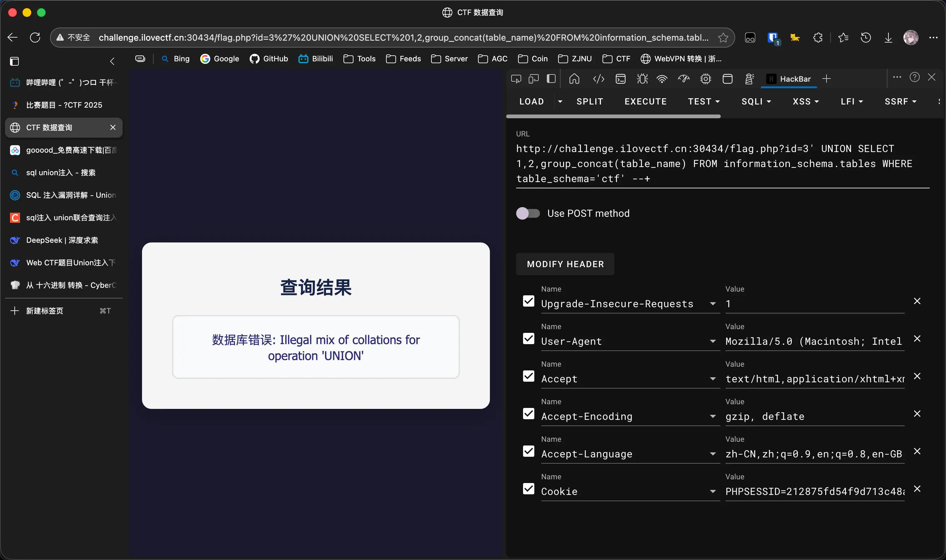Screen dimensions: 946x560
Task: Toggle device emulation icon in DevTools
Action: click(533, 79)
